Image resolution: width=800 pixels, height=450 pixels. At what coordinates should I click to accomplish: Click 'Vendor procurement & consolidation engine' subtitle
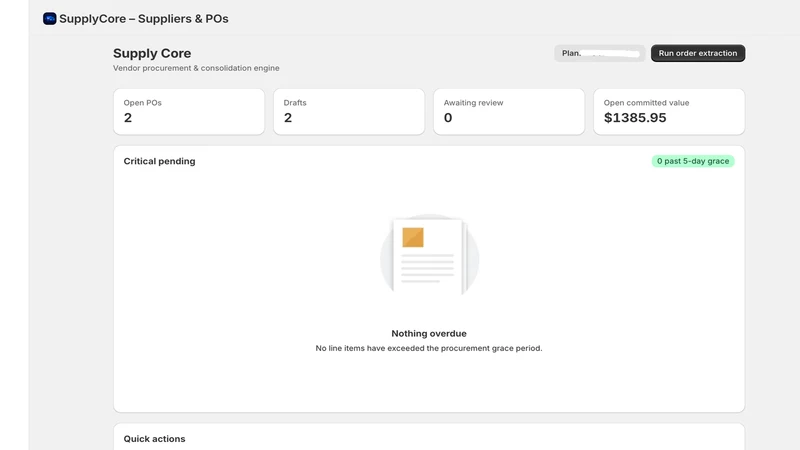(196, 68)
